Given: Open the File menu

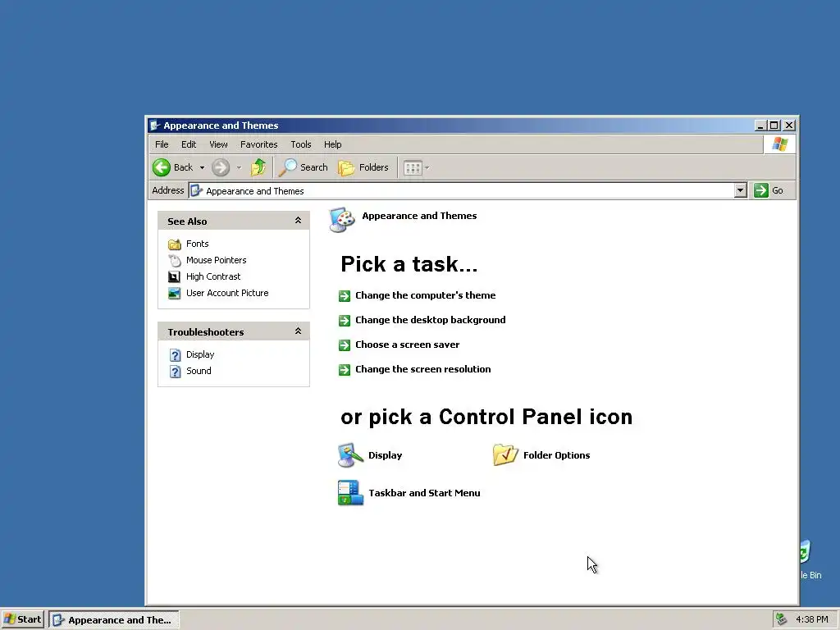Looking at the screenshot, I should click(162, 144).
